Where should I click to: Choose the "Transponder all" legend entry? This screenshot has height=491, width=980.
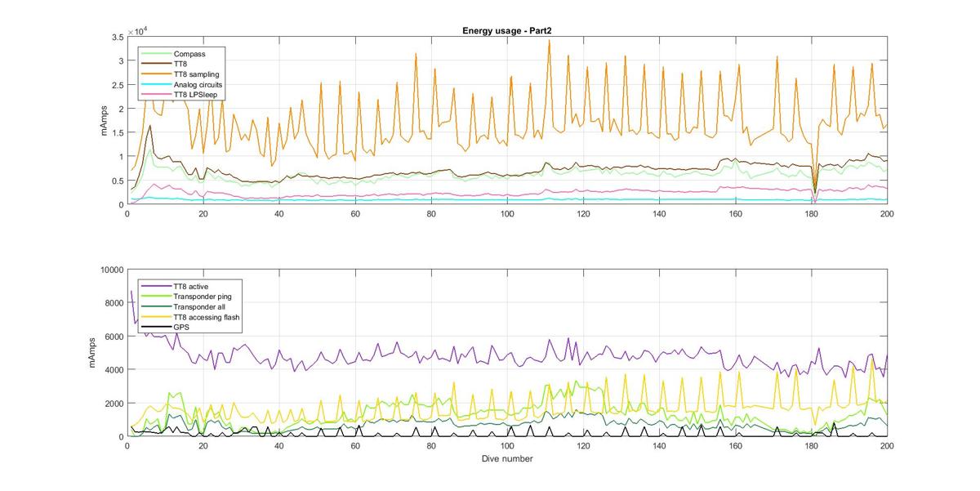[201, 306]
